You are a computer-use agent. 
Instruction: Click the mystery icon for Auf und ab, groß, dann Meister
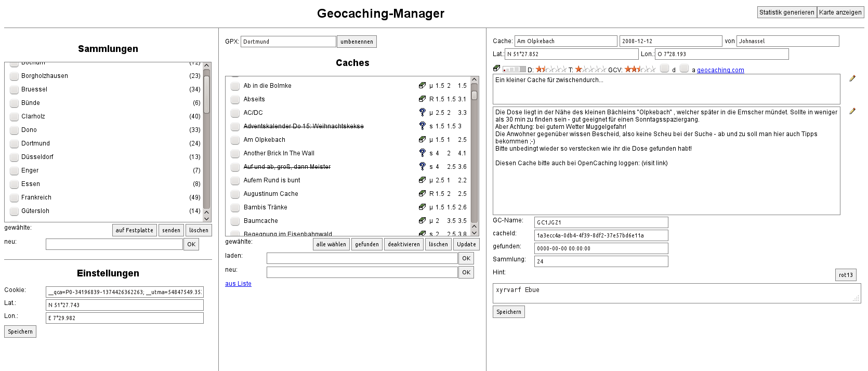coord(422,166)
